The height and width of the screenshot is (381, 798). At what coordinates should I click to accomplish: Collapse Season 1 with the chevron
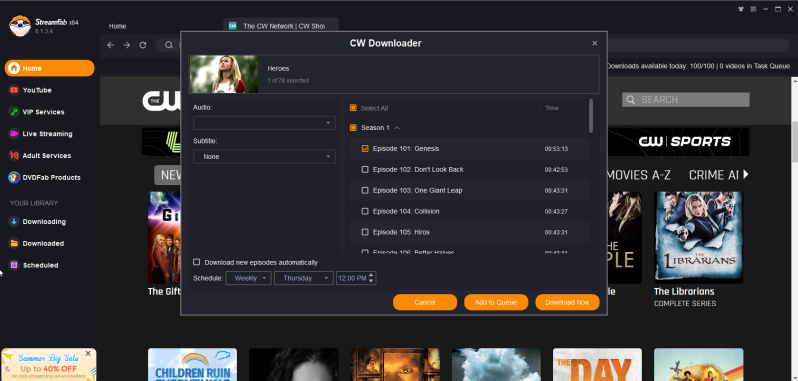point(397,128)
